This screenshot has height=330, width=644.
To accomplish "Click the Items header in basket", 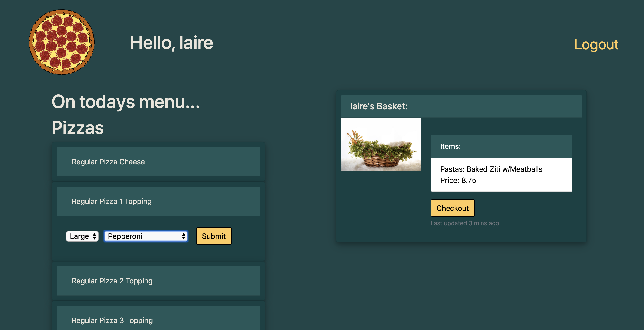I will [450, 146].
